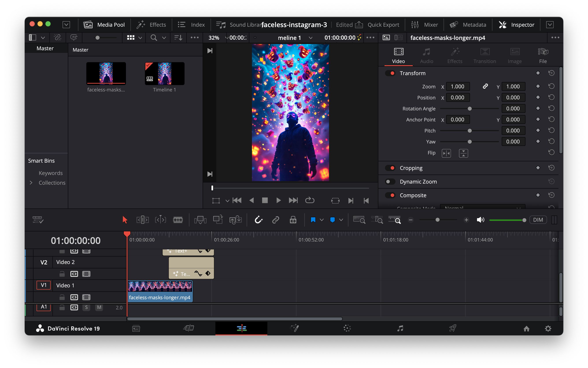Open bin list panel layout dropdown
This screenshot has width=588, height=368.
(43, 38)
